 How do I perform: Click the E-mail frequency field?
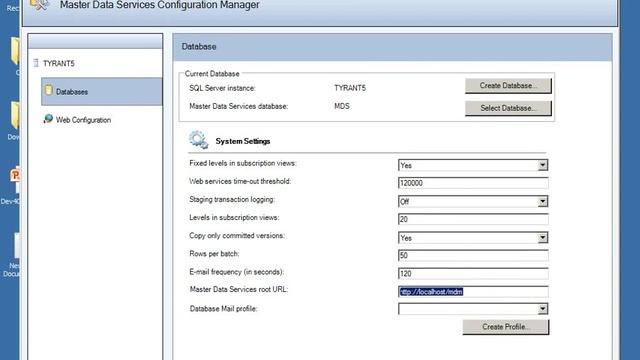[473, 273]
